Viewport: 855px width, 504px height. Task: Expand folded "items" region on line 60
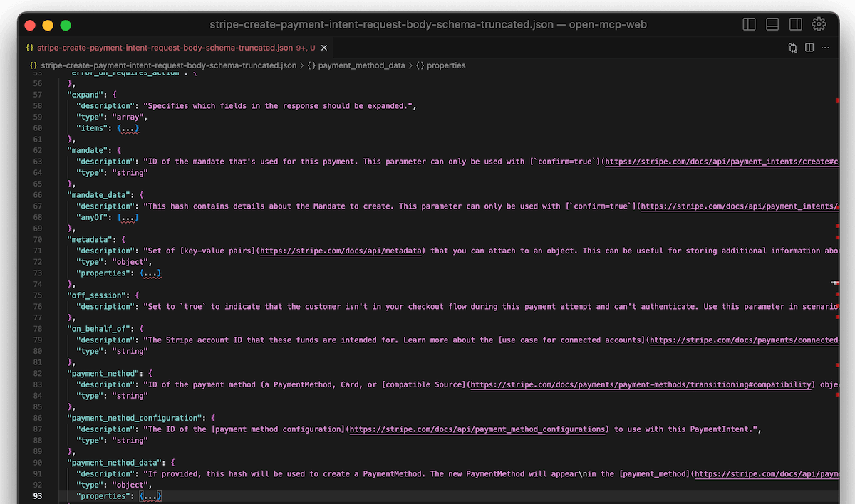128,128
